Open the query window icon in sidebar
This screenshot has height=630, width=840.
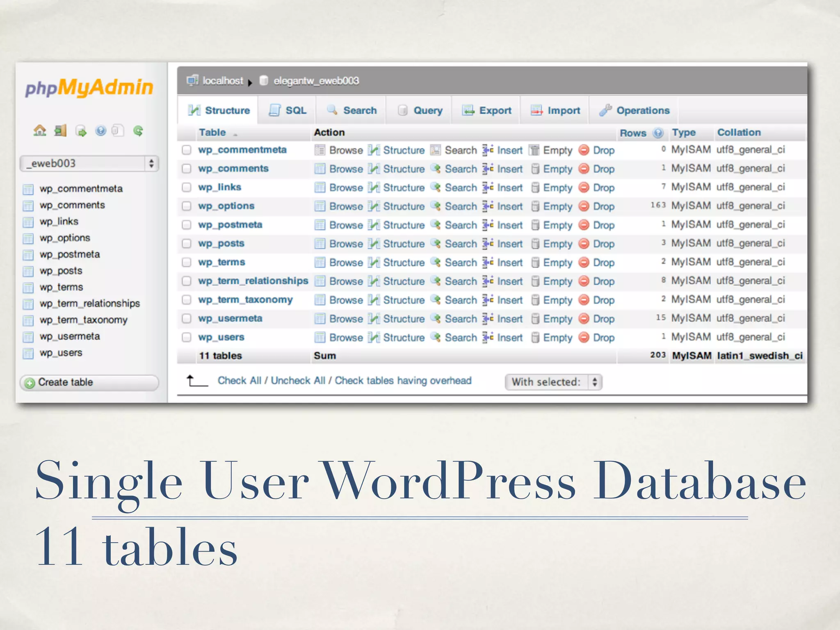coord(81,131)
